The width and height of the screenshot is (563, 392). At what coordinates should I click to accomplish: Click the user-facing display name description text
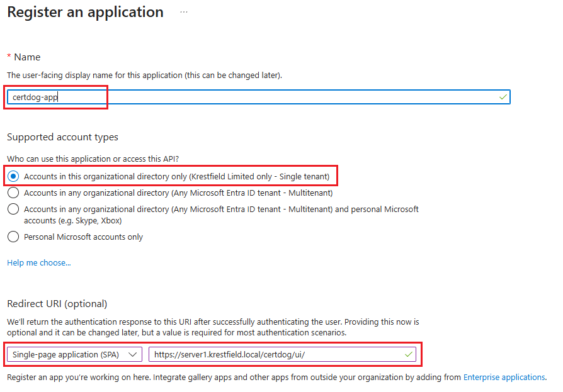(x=144, y=75)
